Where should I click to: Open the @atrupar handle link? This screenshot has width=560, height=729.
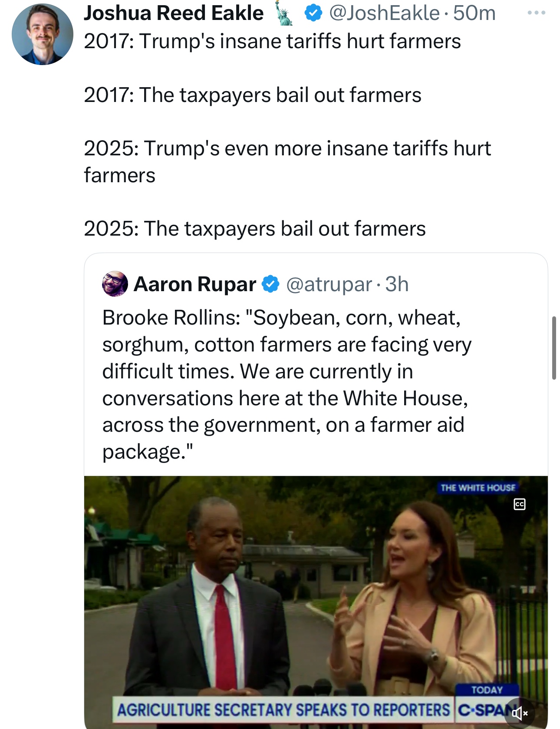pos(329,285)
